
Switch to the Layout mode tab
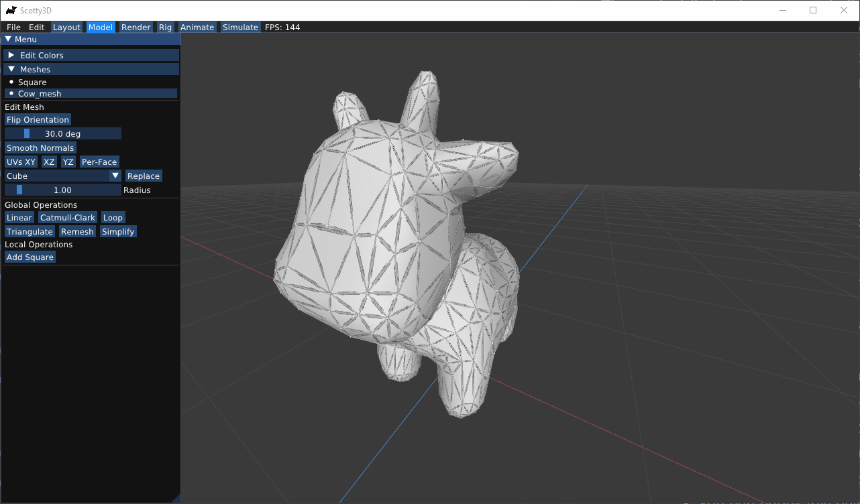[66, 27]
